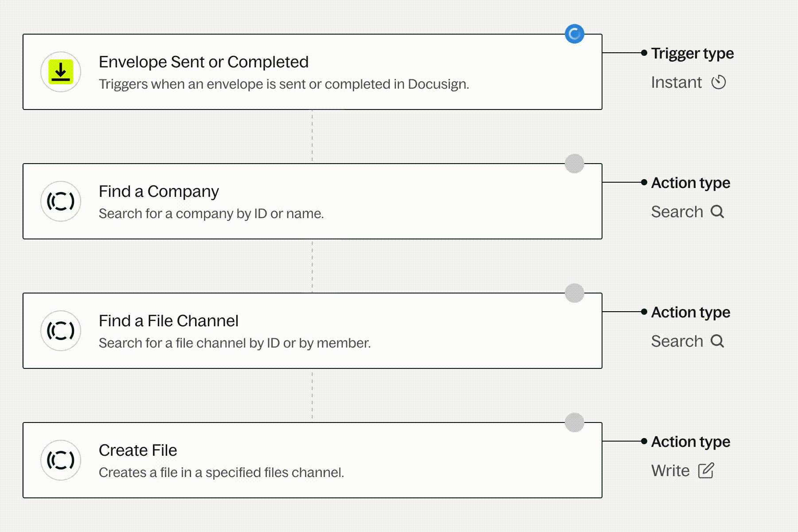798x532 pixels.
Task: Click the gray status dot on Create File
Action: pyautogui.click(x=575, y=422)
